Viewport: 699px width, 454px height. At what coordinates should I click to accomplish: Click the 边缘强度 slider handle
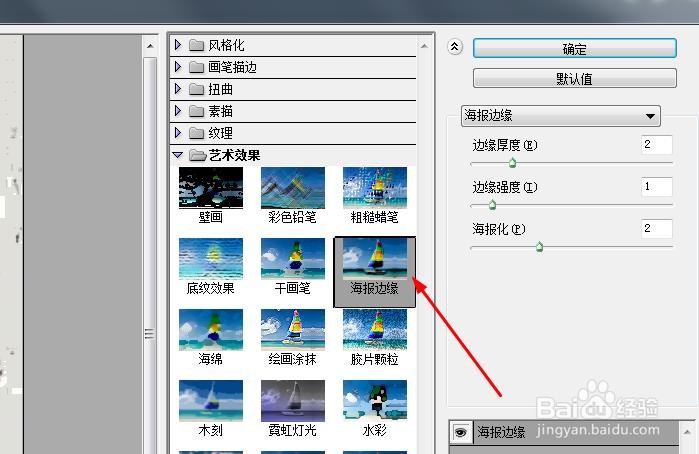492,205
